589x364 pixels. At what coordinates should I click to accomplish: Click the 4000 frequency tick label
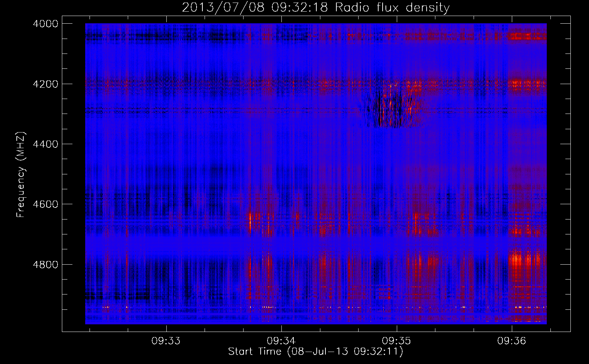click(46, 24)
